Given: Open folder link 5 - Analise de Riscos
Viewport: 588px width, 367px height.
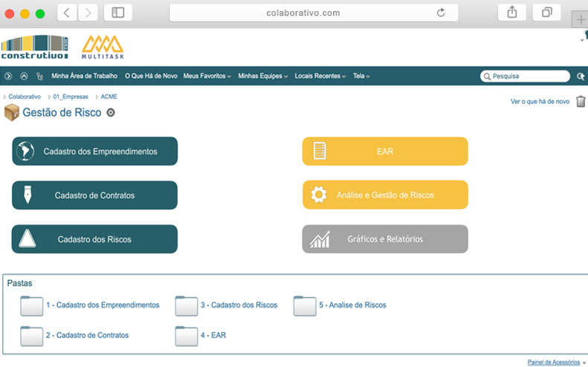Looking at the screenshot, I should point(352,305).
